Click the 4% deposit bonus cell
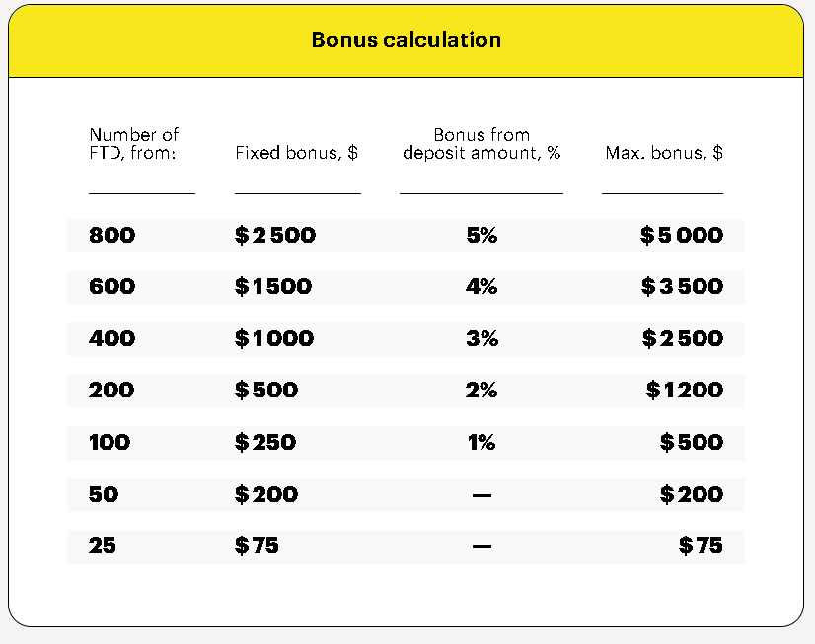Viewport: 815px width, 644px height. (x=482, y=287)
